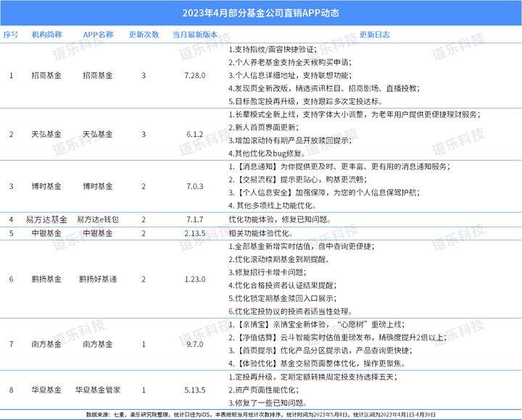Click version number 6.1.2
The height and width of the screenshot is (420, 522).
coord(195,135)
